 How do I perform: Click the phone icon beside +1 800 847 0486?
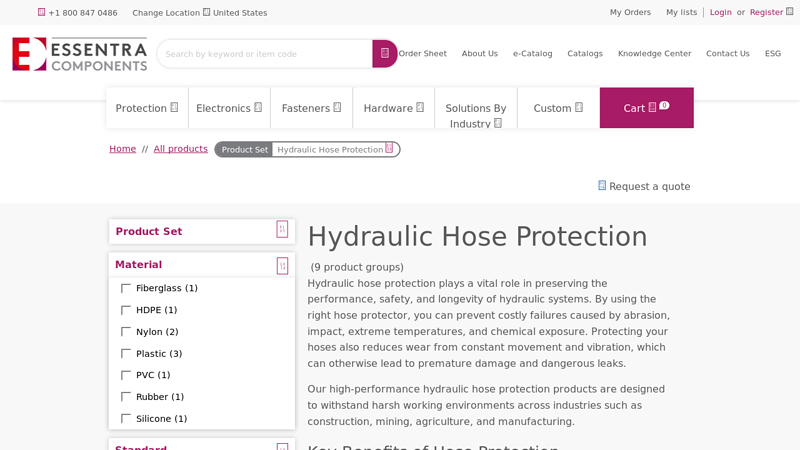click(x=41, y=12)
